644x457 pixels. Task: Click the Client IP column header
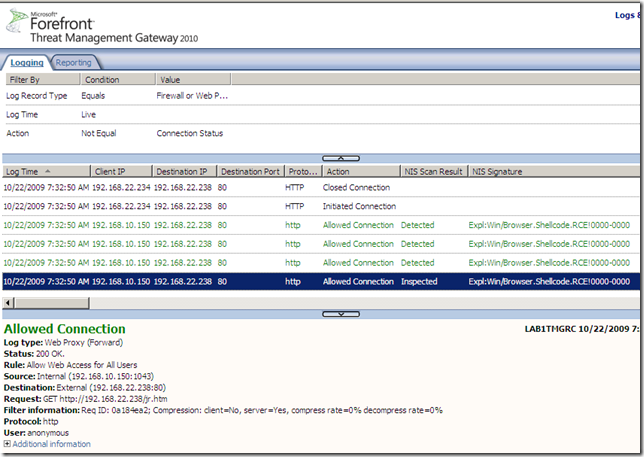pyautogui.click(x=120, y=171)
